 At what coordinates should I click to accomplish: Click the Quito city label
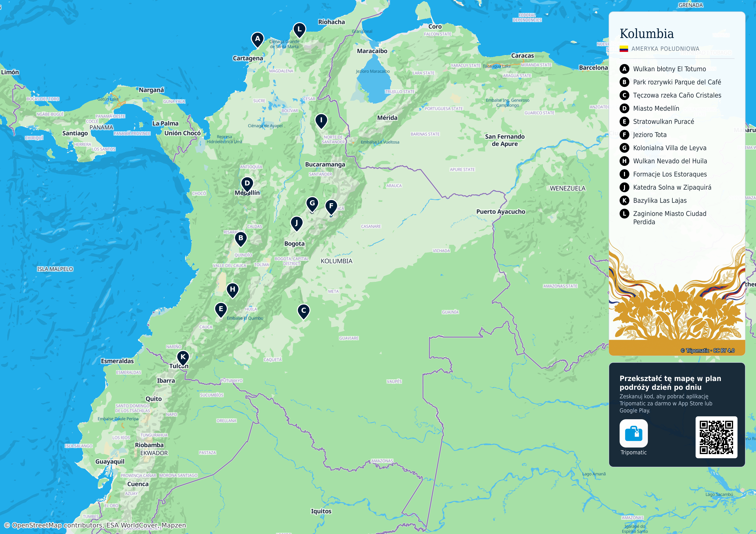[153, 399]
